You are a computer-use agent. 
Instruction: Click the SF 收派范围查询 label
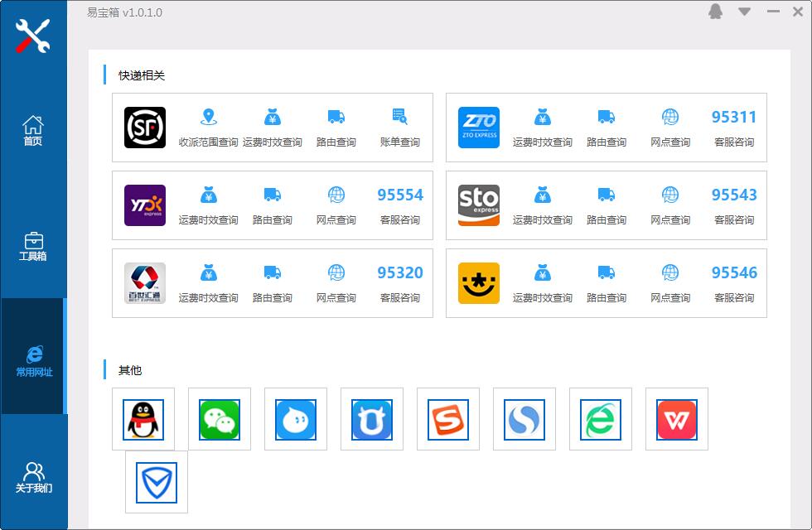[x=209, y=142]
